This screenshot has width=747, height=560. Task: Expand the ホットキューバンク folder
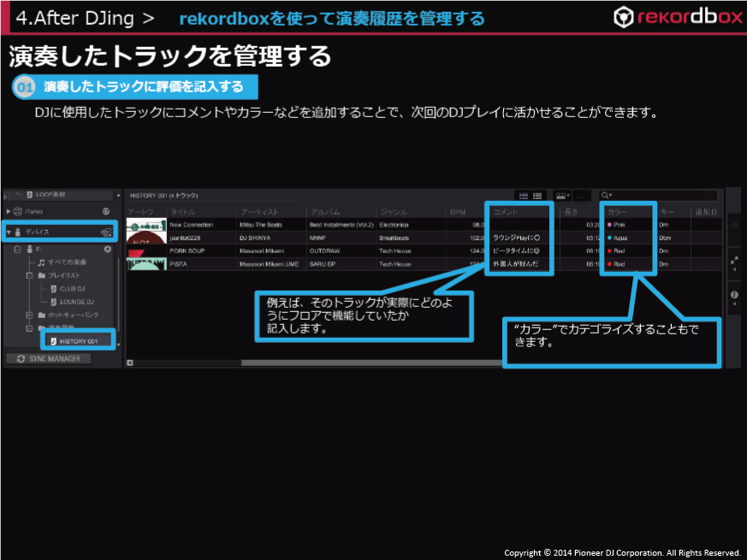pyautogui.click(x=29, y=315)
